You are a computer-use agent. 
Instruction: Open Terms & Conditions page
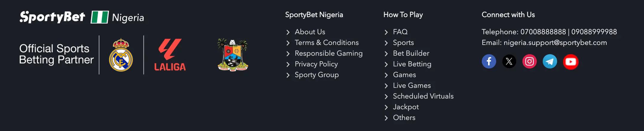pos(326,43)
